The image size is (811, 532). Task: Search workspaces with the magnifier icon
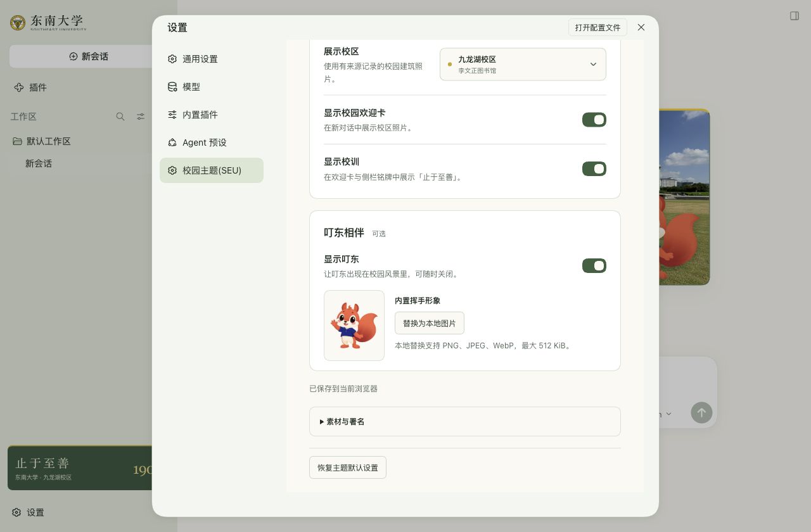tap(120, 117)
